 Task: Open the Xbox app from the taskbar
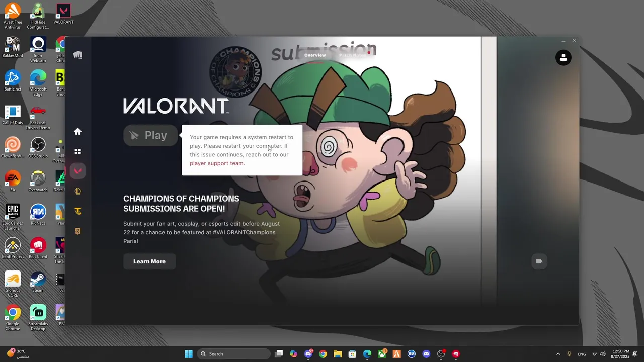point(382,354)
